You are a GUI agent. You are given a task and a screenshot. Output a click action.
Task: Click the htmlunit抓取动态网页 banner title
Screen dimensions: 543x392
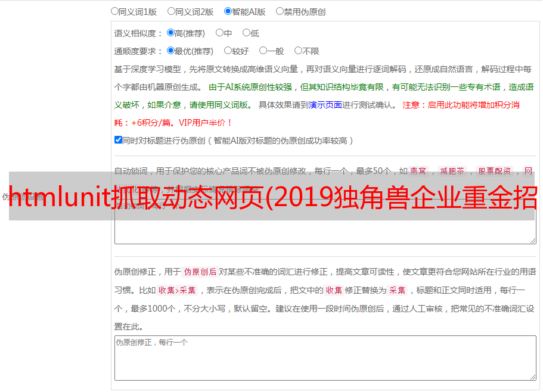(x=272, y=197)
